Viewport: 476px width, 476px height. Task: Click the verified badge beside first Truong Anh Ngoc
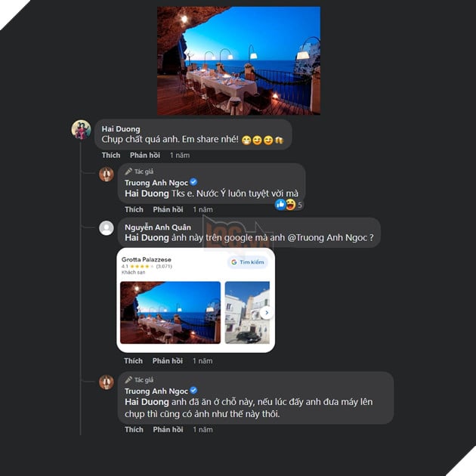tap(193, 182)
